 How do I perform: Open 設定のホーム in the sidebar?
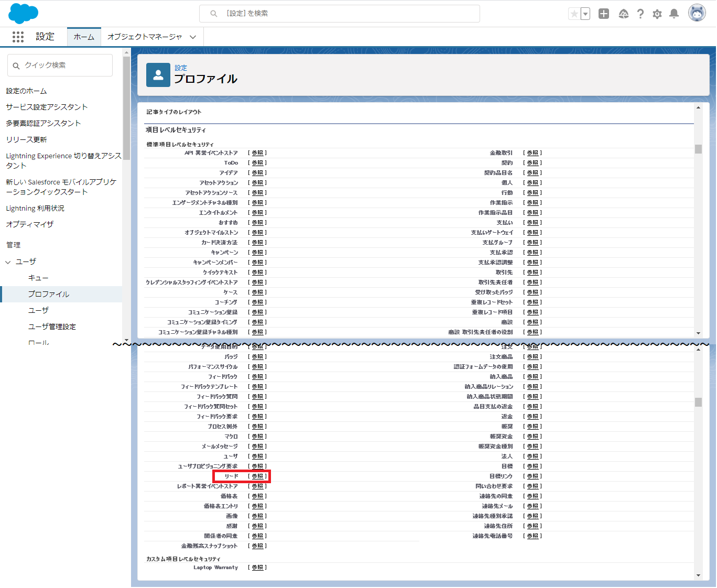pos(26,91)
